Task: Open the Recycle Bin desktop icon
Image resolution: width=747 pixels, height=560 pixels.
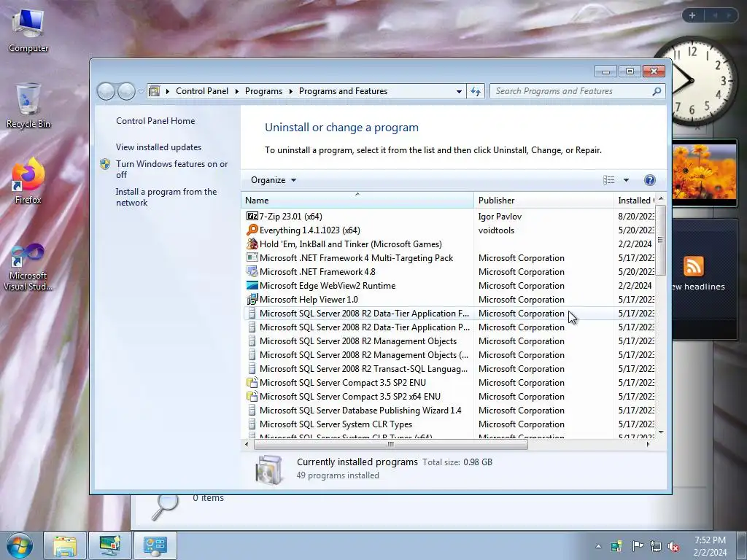Action: 28,106
